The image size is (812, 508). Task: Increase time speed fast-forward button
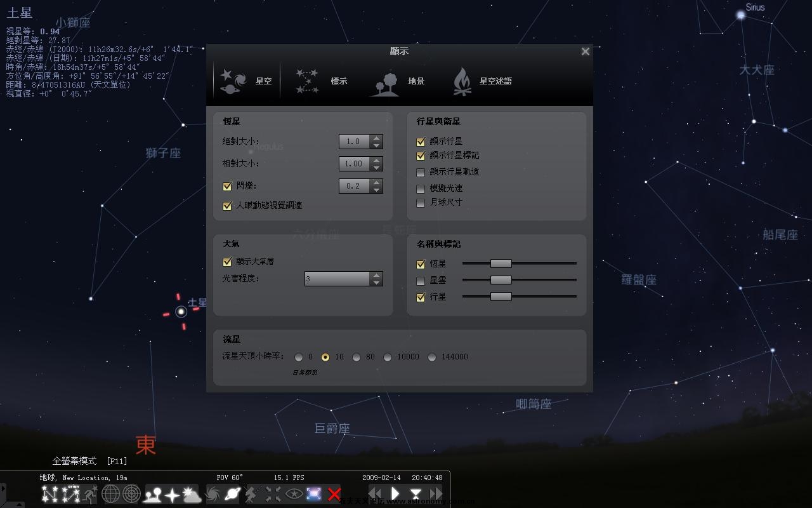click(x=436, y=493)
